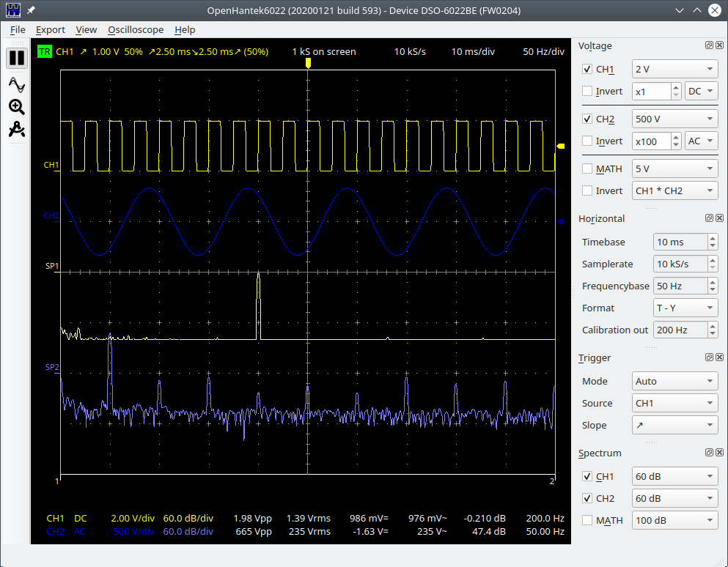Click the CH2 x100 probe attenuation field
Screen dimensions: 728x567
point(652,141)
